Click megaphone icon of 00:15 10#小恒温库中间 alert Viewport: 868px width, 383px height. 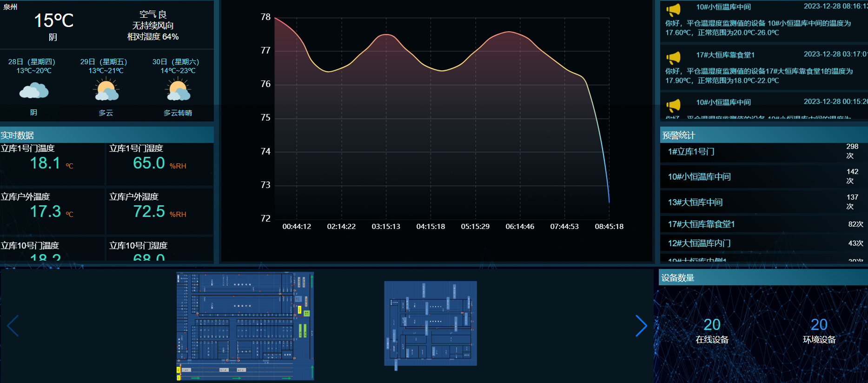673,105
